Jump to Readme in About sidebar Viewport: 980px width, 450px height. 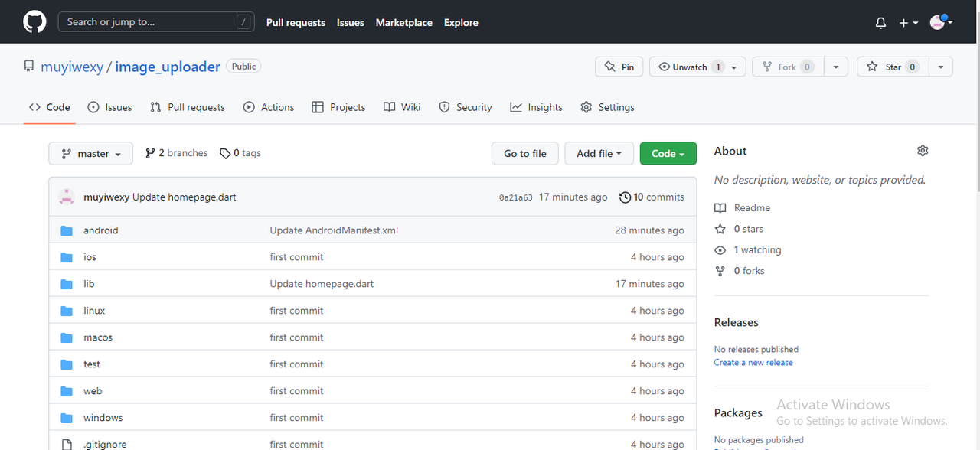tap(743, 208)
